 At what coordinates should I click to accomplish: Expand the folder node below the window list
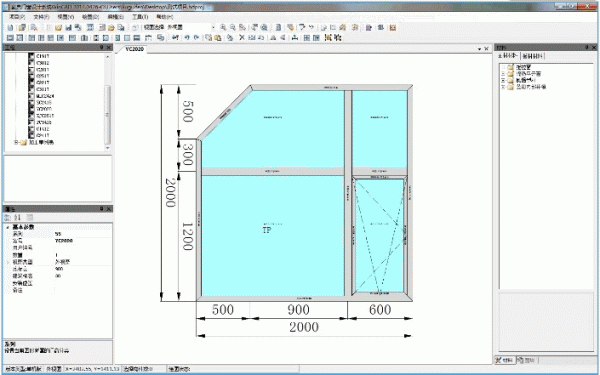click(16, 142)
